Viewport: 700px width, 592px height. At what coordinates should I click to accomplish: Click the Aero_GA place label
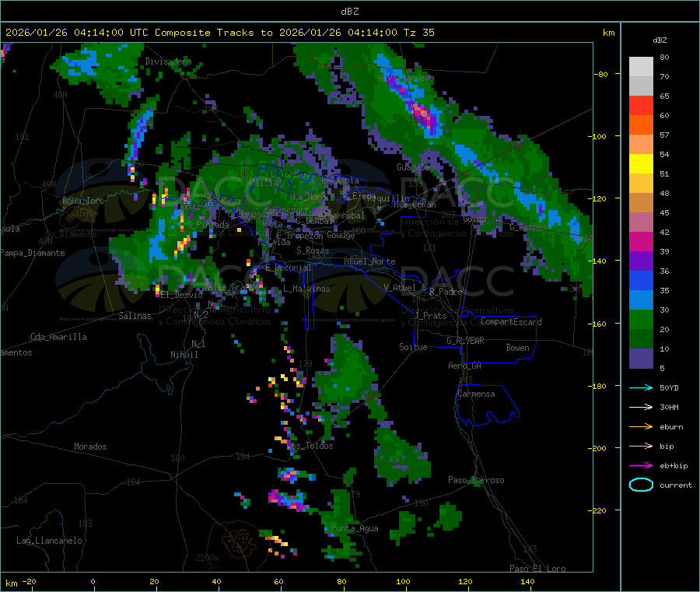(x=465, y=366)
